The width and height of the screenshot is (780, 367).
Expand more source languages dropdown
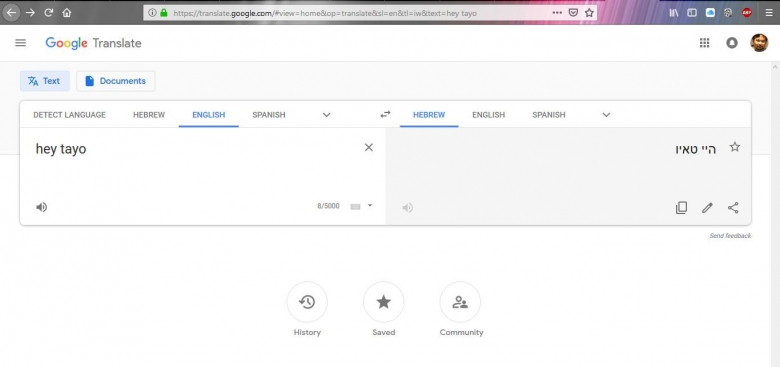click(326, 115)
